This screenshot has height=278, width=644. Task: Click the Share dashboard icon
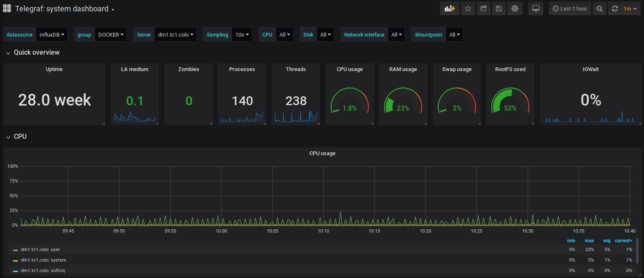coord(483,8)
